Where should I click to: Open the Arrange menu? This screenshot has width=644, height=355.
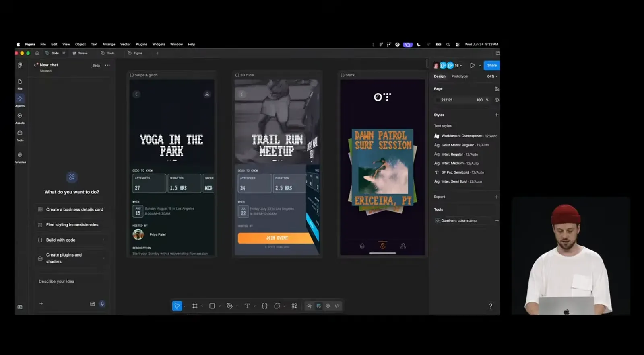[109, 45]
